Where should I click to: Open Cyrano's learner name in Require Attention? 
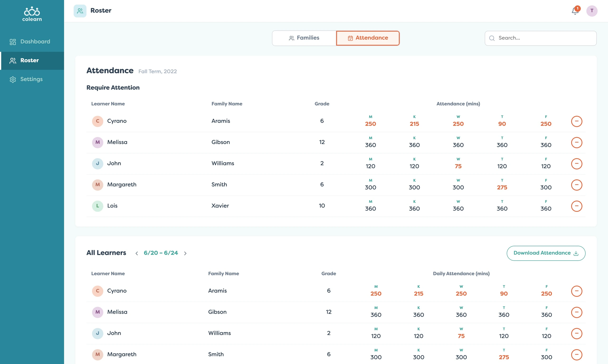click(x=117, y=121)
